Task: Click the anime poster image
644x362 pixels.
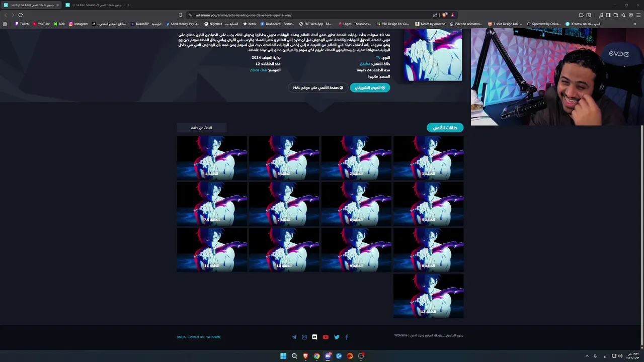Action: pyautogui.click(x=433, y=54)
